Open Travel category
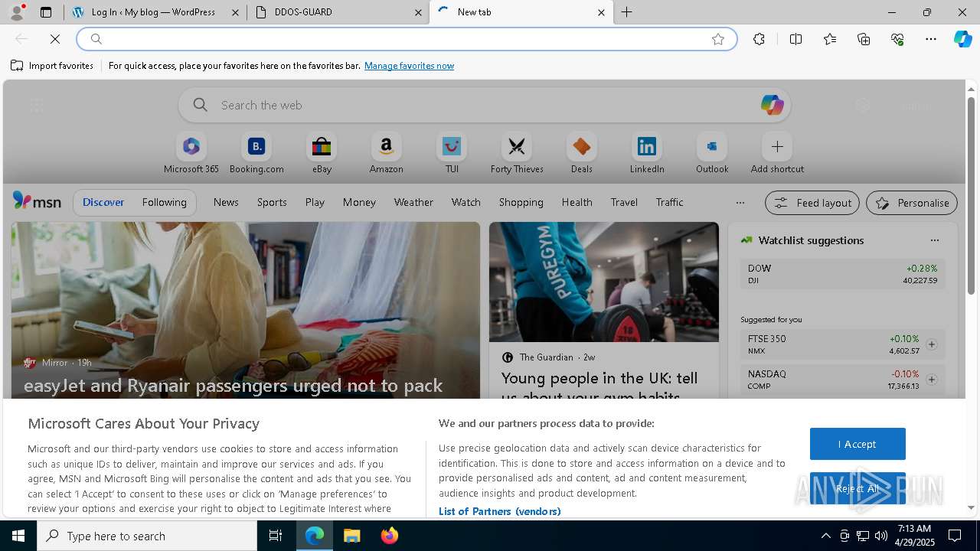This screenshot has width=980, height=551. click(x=624, y=202)
